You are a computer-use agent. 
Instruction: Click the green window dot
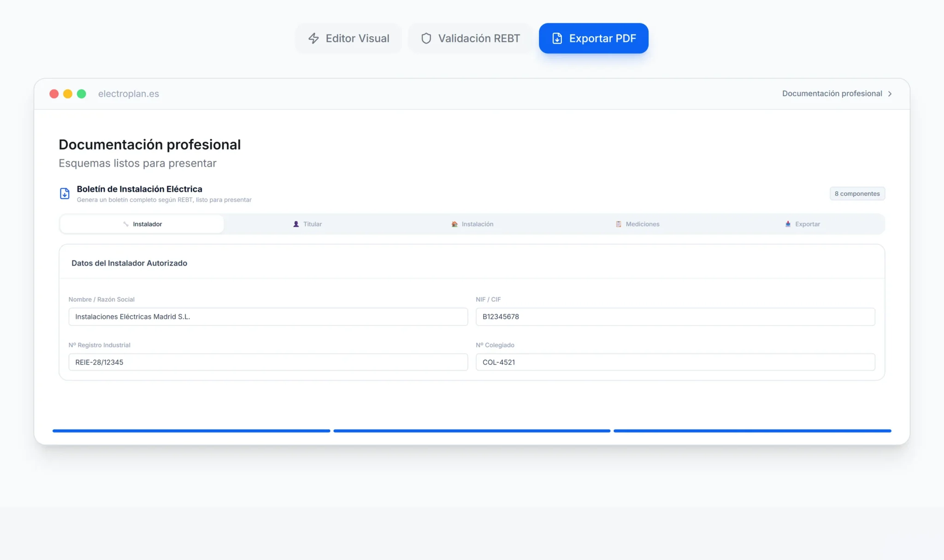(82, 94)
